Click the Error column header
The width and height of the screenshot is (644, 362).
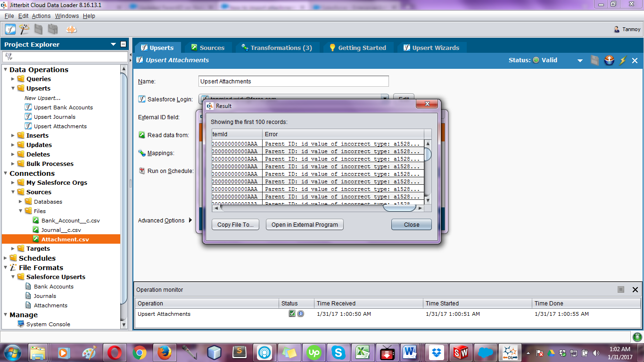point(343,134)
